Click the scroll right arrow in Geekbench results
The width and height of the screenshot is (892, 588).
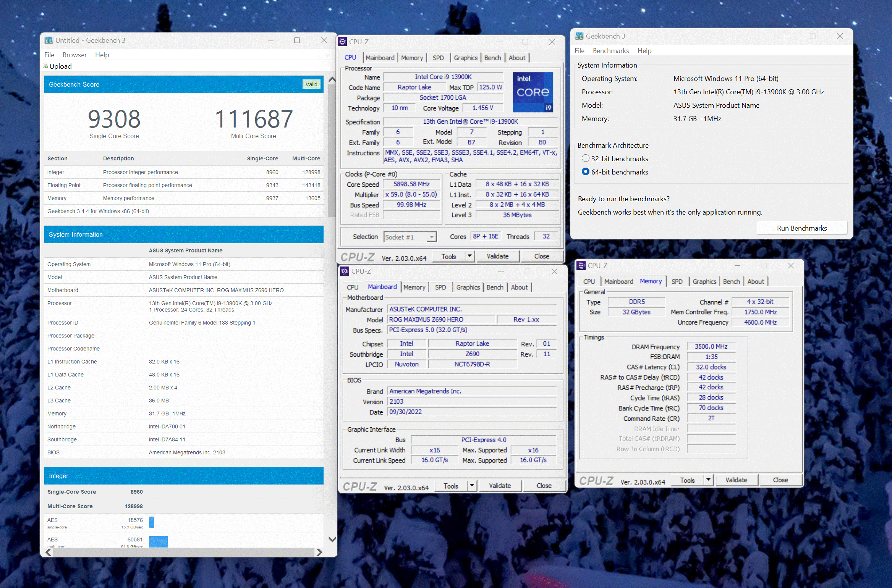click(319, 552)
